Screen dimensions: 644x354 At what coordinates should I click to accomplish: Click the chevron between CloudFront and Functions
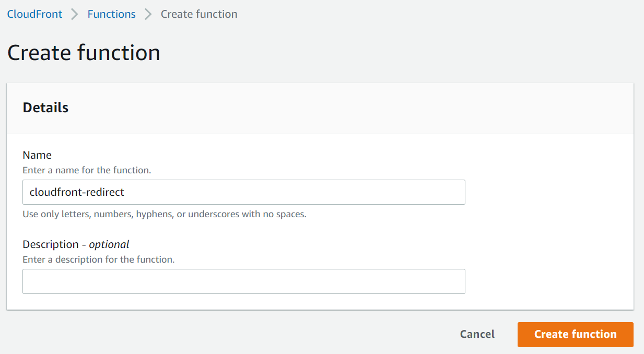pyautogui.click(x=75, y=14)
